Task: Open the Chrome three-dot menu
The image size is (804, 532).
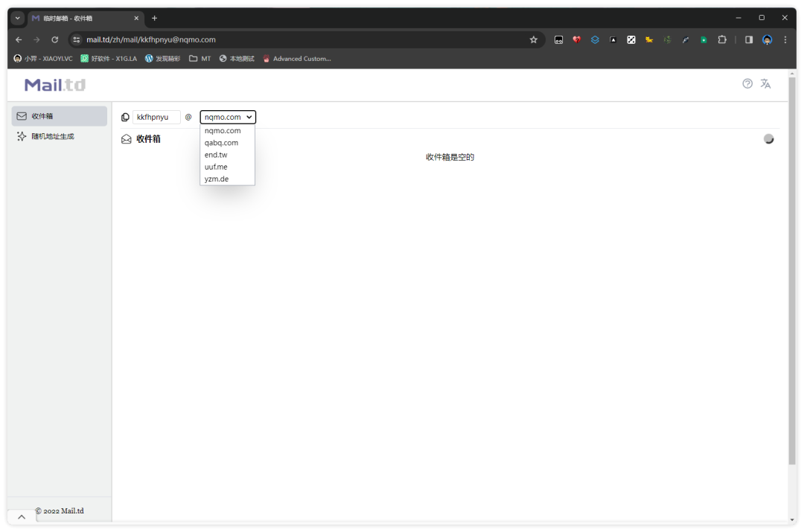Action: click(785, 39)
